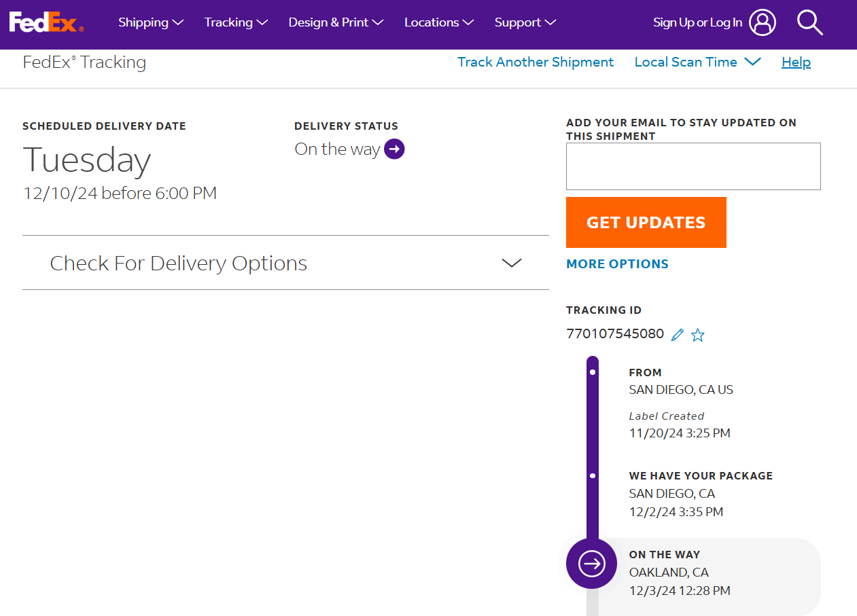The height and width of the screenshot is (616, 857).
Task: Click the large On the Way timeline arrow circle
Action: (591, 563)
